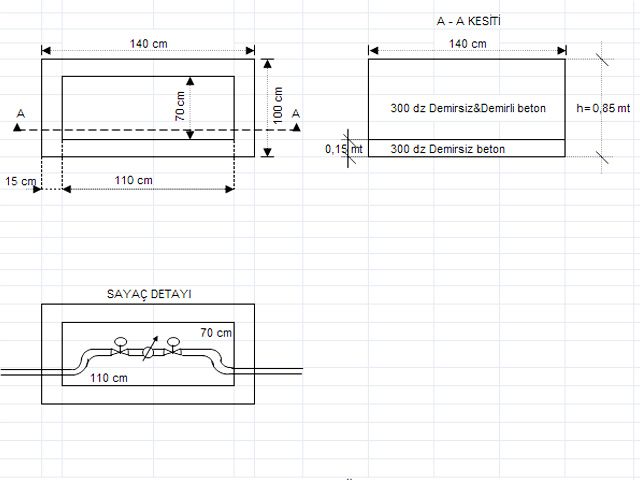640x480 pixels.
Task: Select the '300 dz Demirsiz&Demirli beton' label
Action: click(x=468, y=107)
